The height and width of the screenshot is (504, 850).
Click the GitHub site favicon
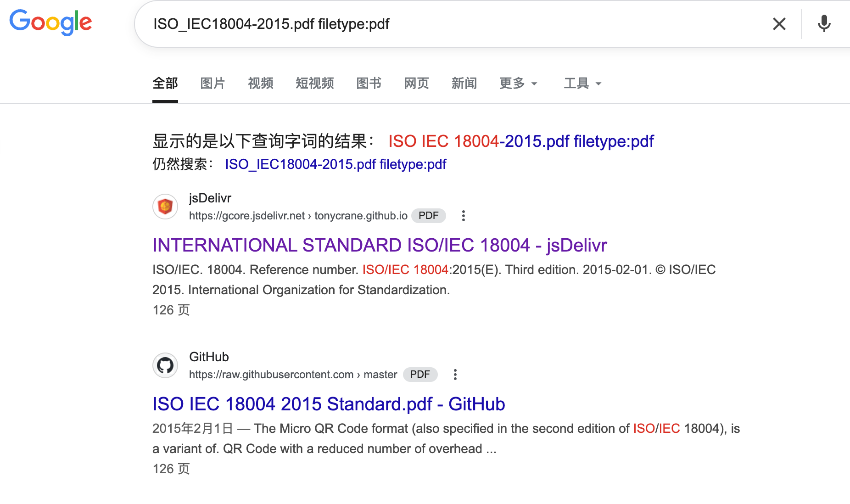(x=165, y=365)
